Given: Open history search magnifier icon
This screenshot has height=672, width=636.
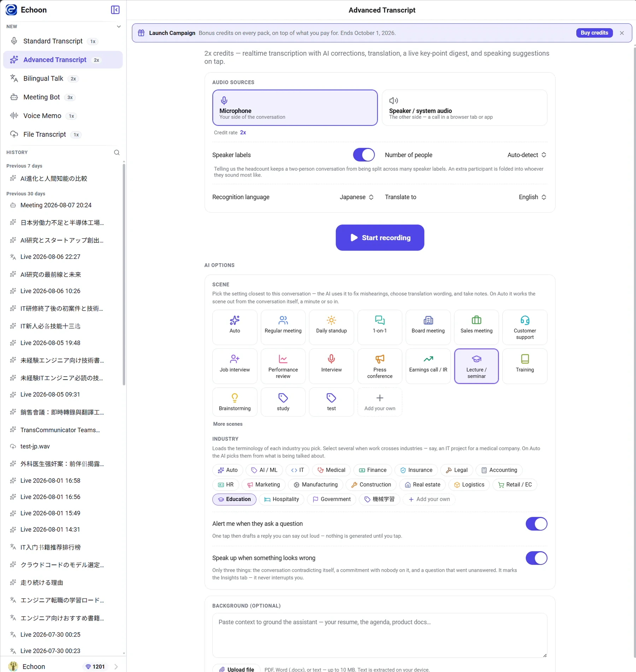Looking at the screenshot, I should coord(117,152).
